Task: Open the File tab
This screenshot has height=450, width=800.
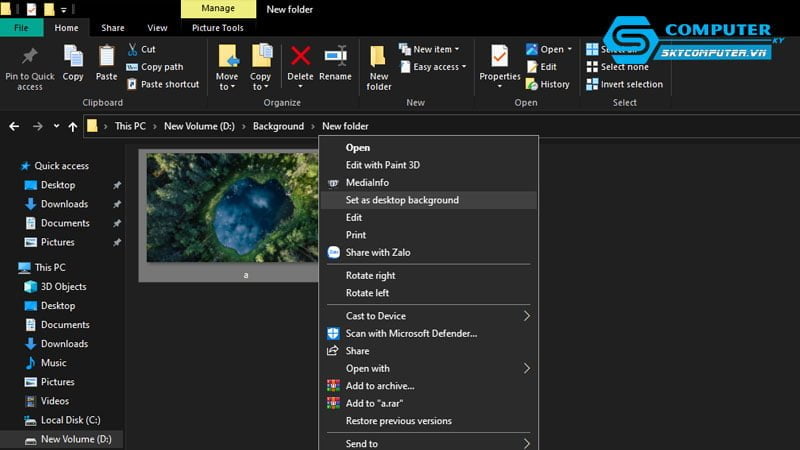Action: click(x=21, y=28)
